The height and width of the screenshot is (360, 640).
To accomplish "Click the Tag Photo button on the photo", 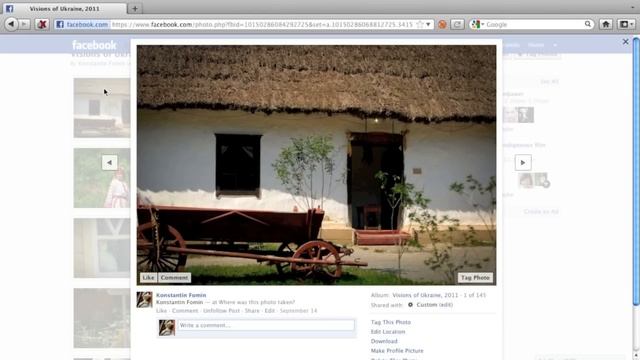I will point(475,278).
